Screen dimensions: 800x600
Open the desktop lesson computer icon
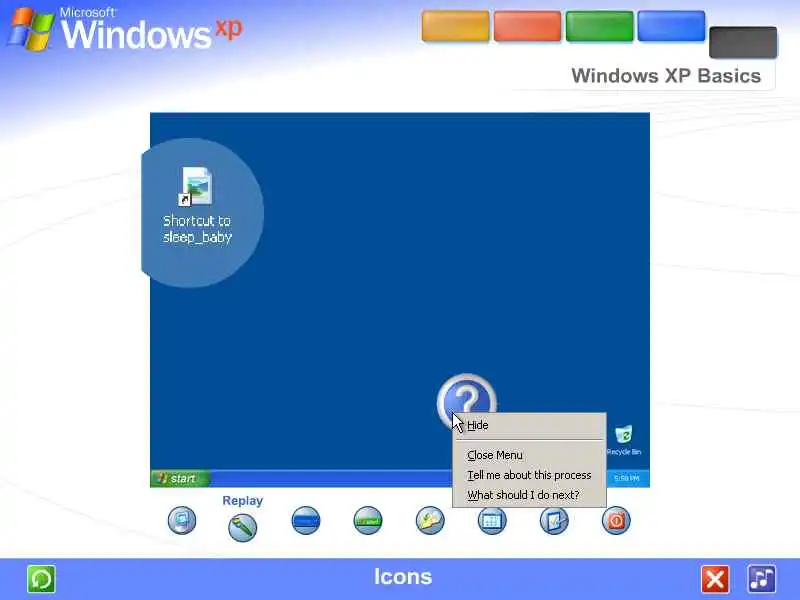click(x=182, y=520)
